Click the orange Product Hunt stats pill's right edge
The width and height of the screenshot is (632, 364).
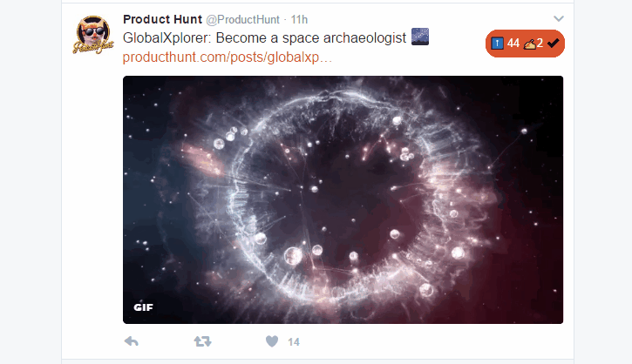561,44
